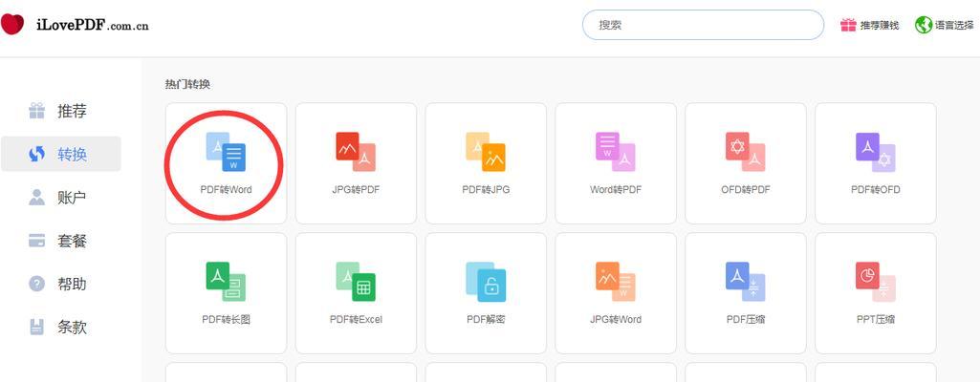The width and height of the screenshot is (980, 382).
Task: Click the PDF转OFD label text
Action: point(876,189)
